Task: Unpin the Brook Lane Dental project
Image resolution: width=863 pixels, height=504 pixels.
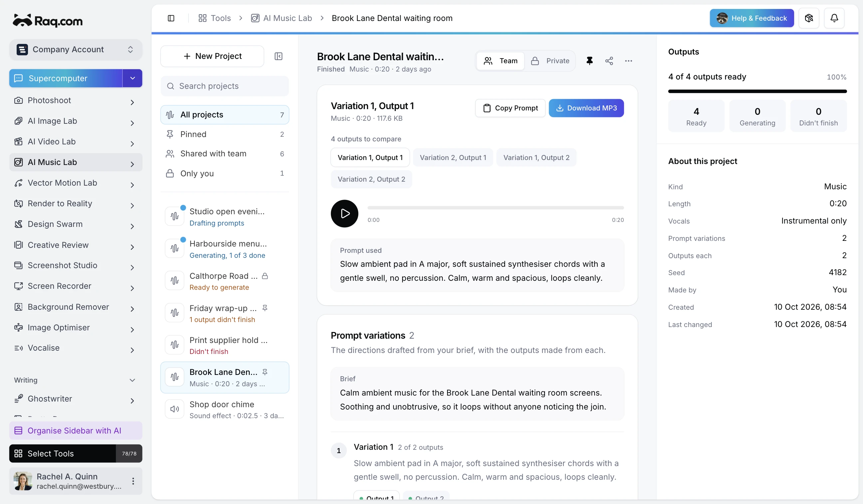Action: 589,61
